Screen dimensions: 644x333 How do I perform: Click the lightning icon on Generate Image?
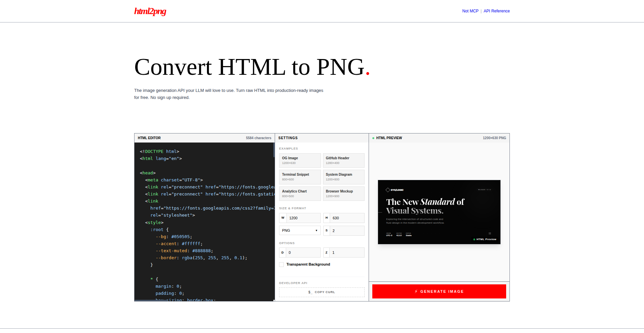(x=416, y=291)
